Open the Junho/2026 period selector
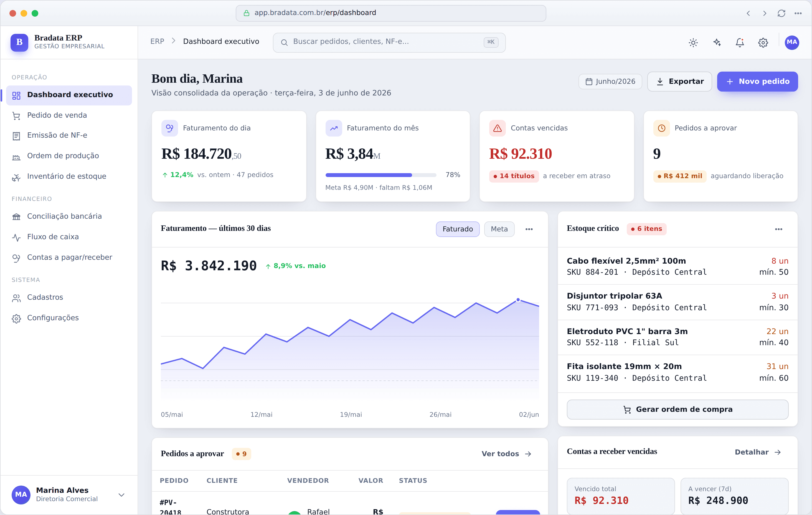 (610, 81)
